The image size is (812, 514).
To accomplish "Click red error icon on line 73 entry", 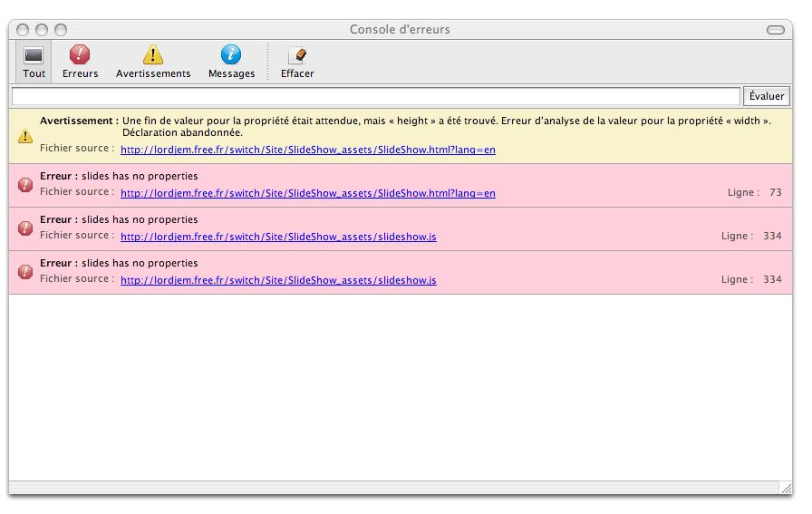I will pos(25,185).
